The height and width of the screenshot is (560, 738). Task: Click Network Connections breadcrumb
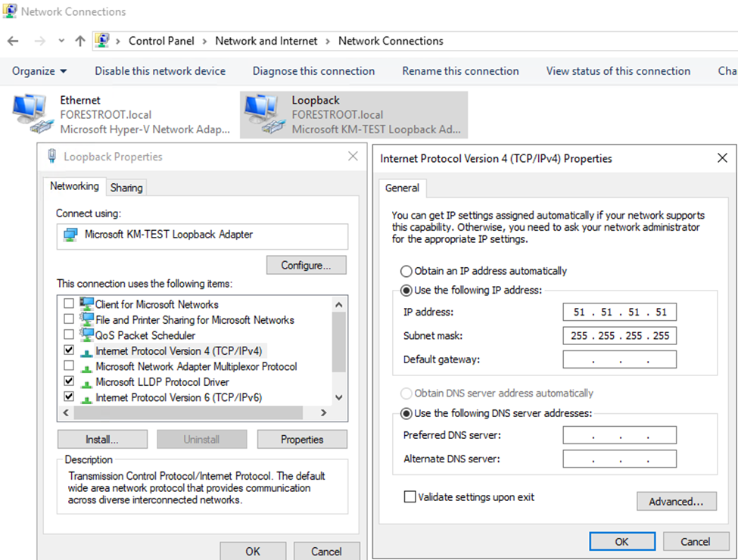pyautogui.click(x=391, y=41)
